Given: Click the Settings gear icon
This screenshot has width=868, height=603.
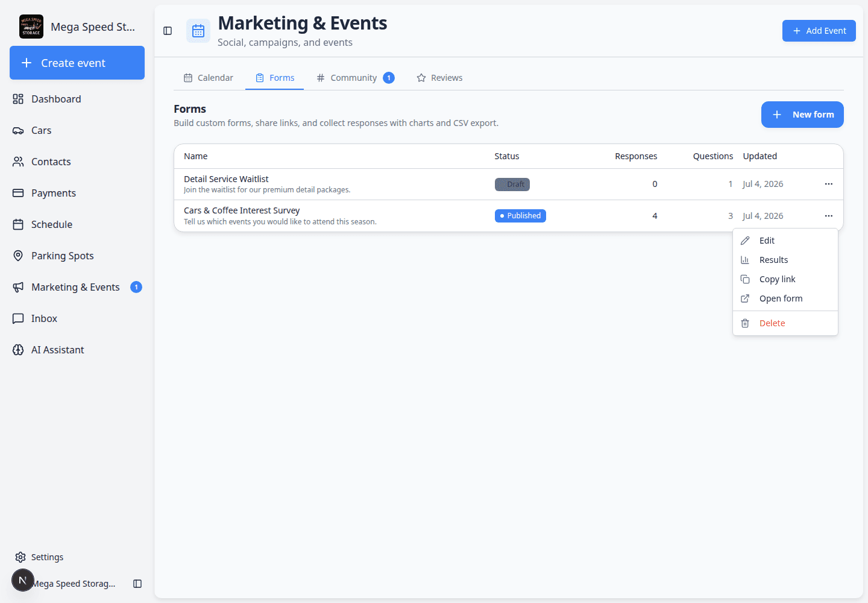Looking at the screenshot, I should tap(20, 557).
